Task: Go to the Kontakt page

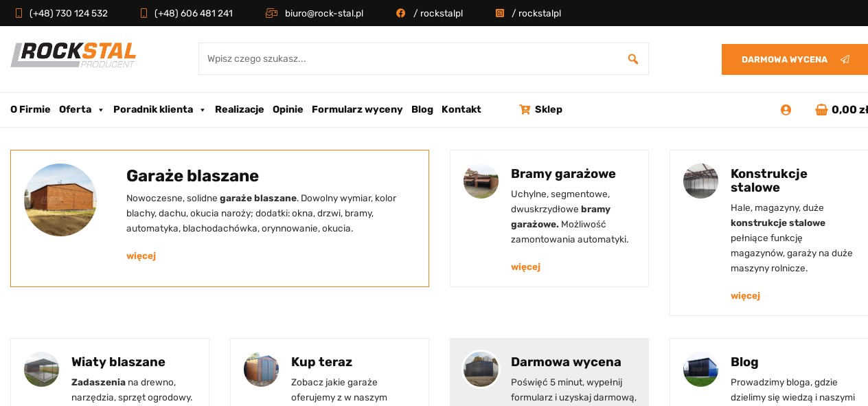Action: pyautogui.click(x=461, y=109)
